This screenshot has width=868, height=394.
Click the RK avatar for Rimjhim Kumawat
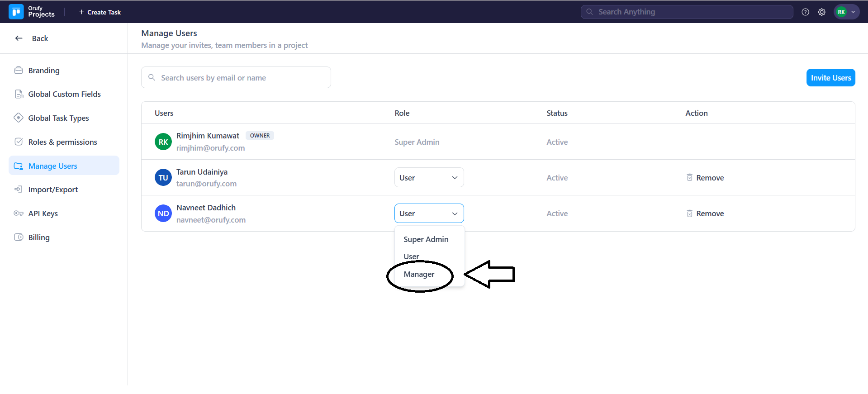click(x=163, y=142)
